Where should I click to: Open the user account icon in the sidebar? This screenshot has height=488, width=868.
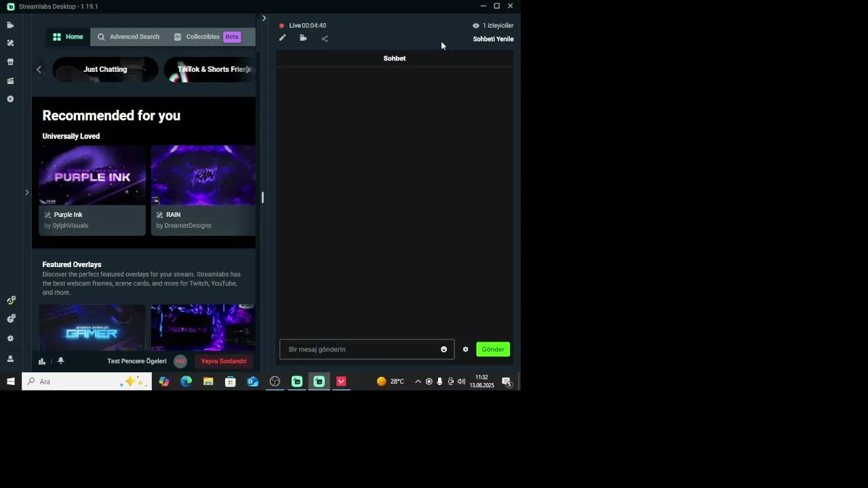tap(10, 359)
